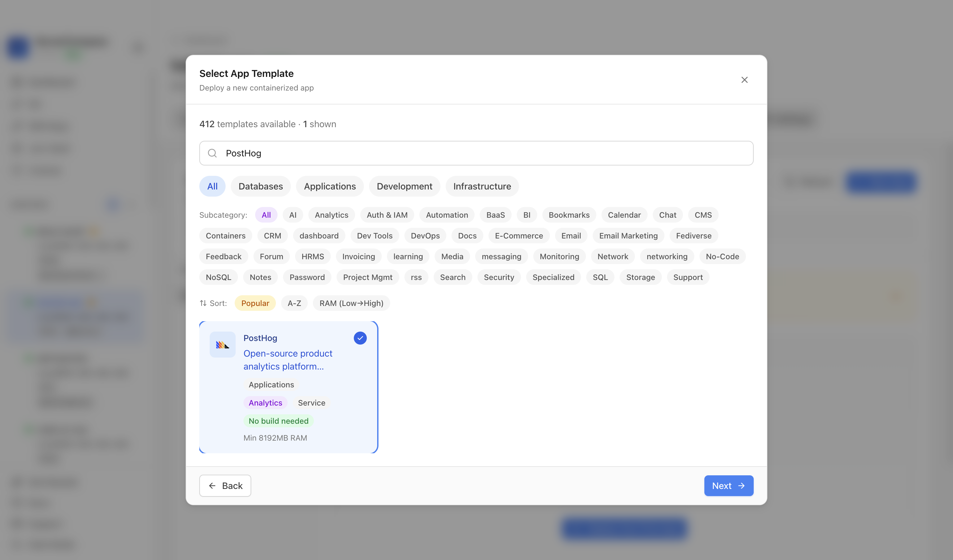Filter by BaaS subcategory
The width and height of the screenshot is (953, 560).
pyautogui.click(x=495, y=215)
